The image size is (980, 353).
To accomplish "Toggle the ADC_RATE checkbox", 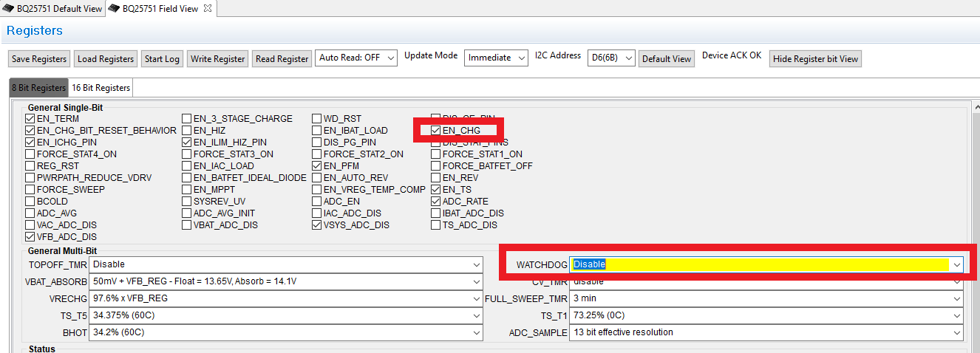I will 436,202.
